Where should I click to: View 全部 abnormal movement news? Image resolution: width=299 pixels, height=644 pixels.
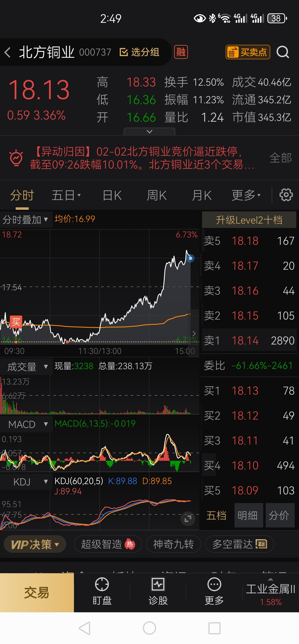point(281,158)
